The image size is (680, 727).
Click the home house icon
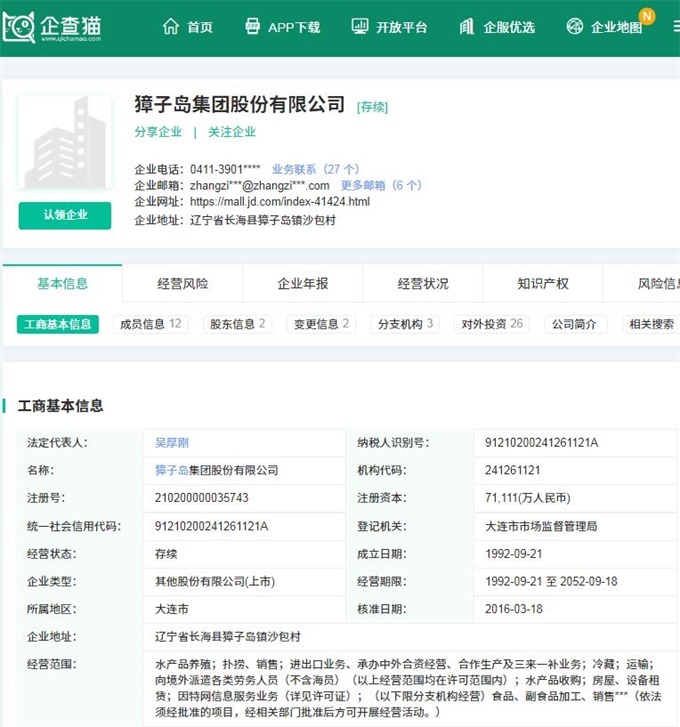point(171,26)
